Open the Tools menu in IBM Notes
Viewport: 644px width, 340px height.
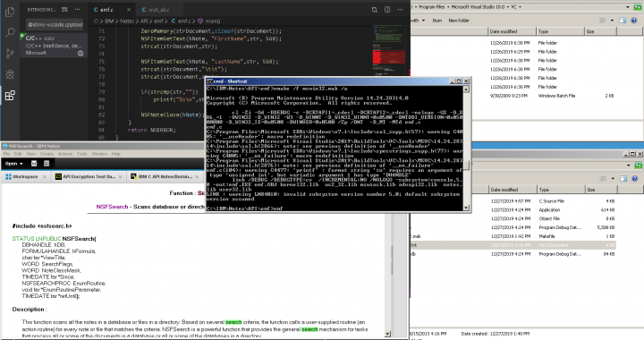81,154
